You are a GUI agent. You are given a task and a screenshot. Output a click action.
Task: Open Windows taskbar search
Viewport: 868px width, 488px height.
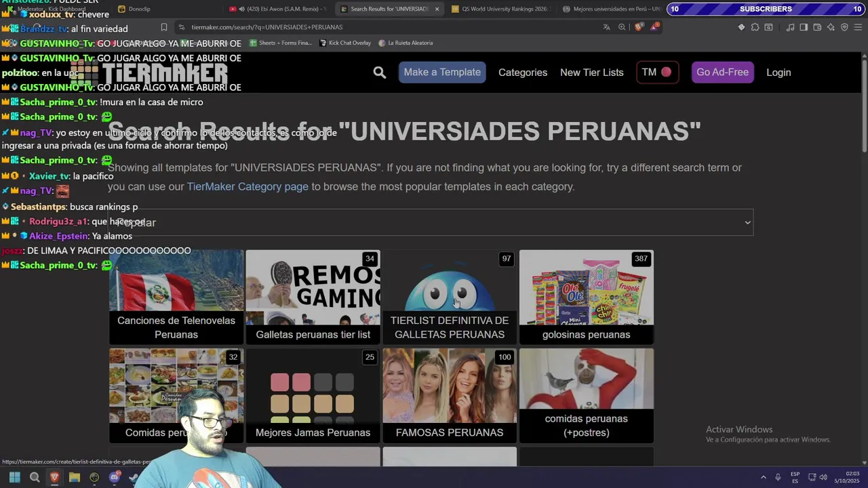pyautogui.click(x=35, y=477)
